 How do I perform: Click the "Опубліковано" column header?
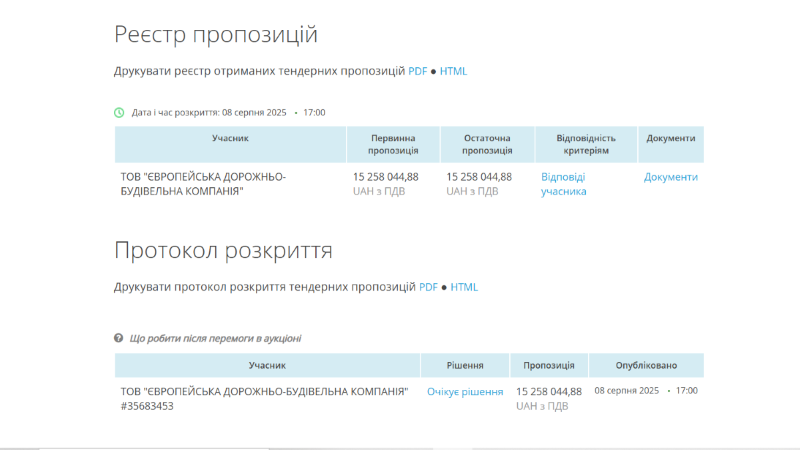pos(646,365)
